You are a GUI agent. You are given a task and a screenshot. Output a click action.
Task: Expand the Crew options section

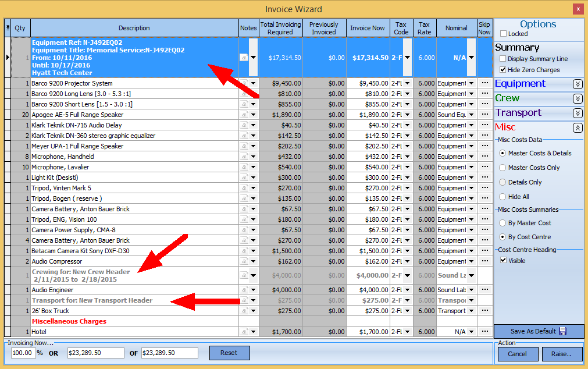click(x=577, y=98)
